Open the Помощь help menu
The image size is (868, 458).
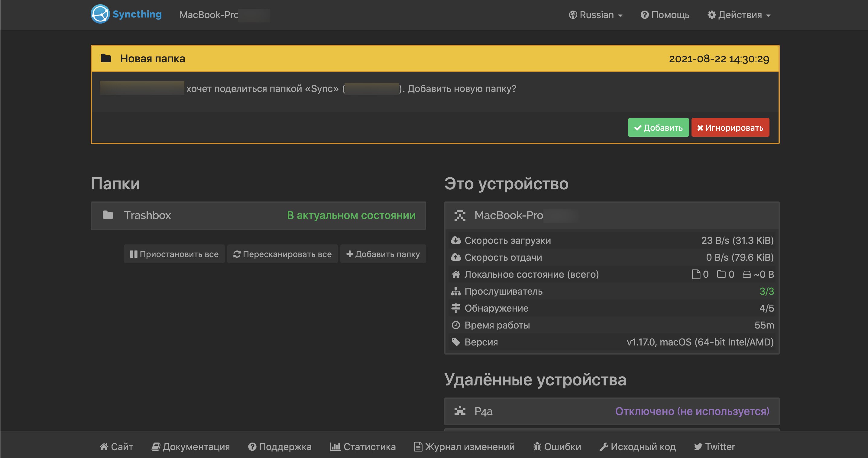pos(665,15)
